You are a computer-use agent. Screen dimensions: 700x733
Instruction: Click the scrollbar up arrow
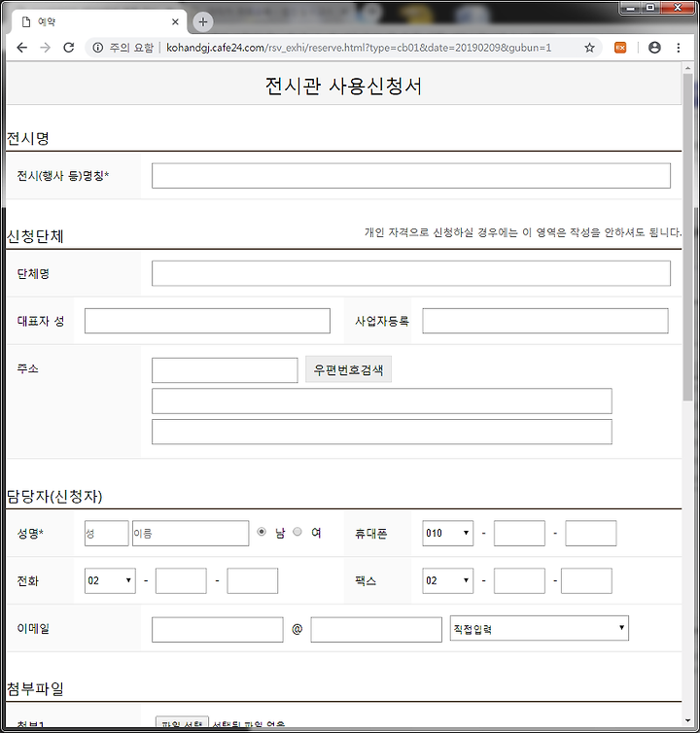pos(687,68)
